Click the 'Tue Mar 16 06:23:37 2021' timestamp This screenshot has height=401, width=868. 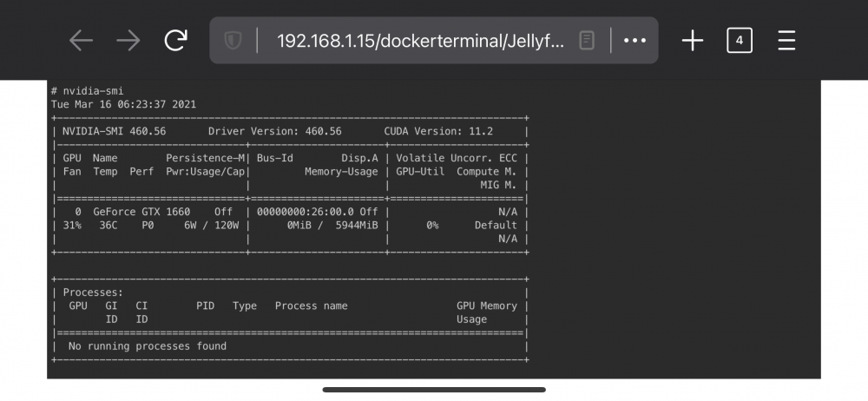click(x=123, y=104)
